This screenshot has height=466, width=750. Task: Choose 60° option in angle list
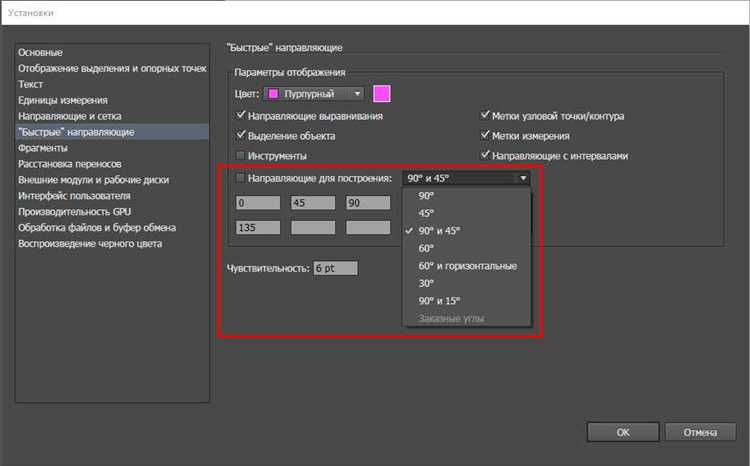click(x=467, y=248)
